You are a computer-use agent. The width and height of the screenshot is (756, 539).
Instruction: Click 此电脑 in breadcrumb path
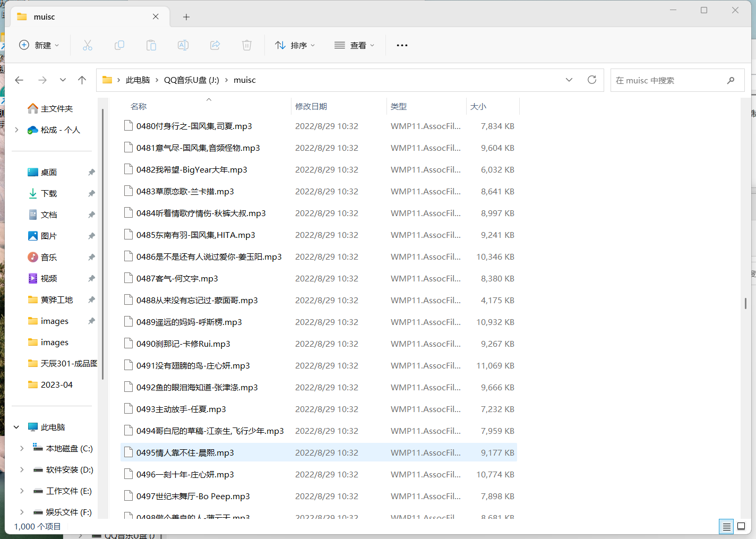(x=138, y=80)
